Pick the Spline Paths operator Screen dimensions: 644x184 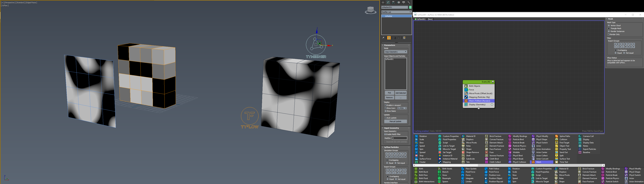[x=563, y=136]
